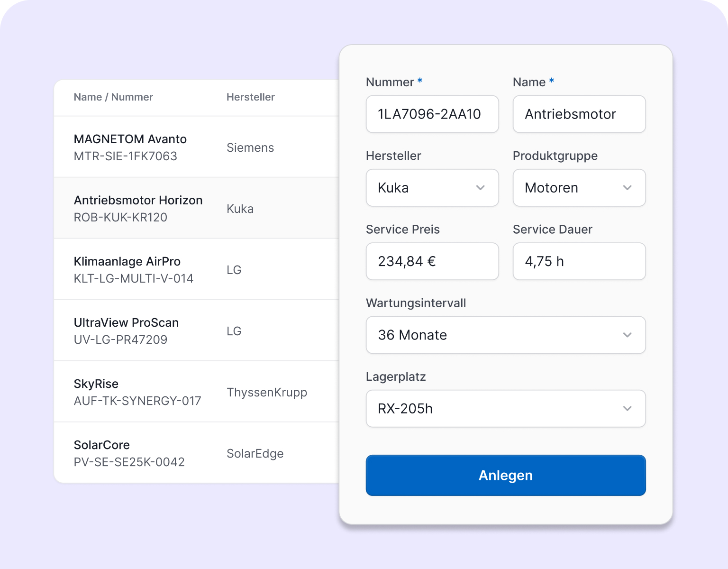Select the UltraView ProScan row
This screenshot has width=728, height=569.
coord(197,330)
